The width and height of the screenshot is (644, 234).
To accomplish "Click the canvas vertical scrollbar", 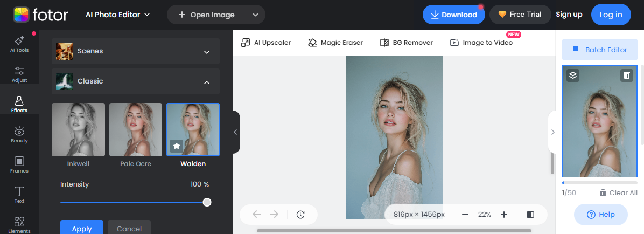I will (x=552, y=164).
